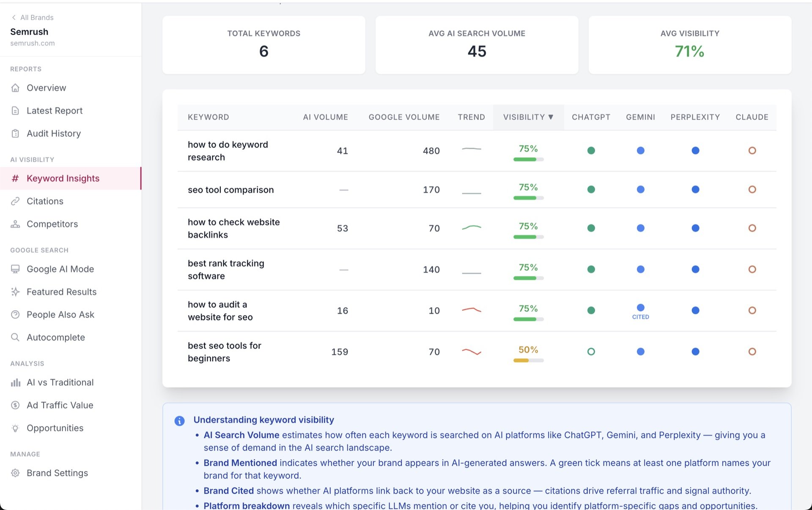This screenshot has width=812, height=510.
Task: Click Claude circle for how to check website backlinks
Action: click(752, 228)
